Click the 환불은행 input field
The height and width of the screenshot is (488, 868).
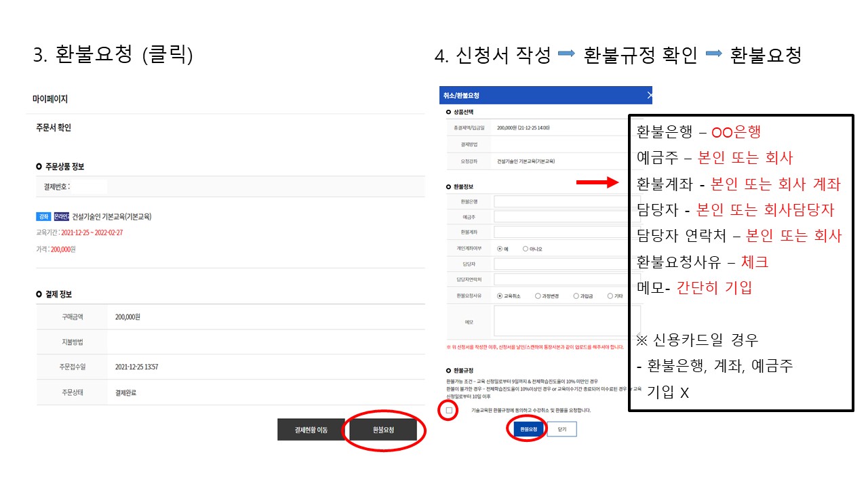coord(561,201)
